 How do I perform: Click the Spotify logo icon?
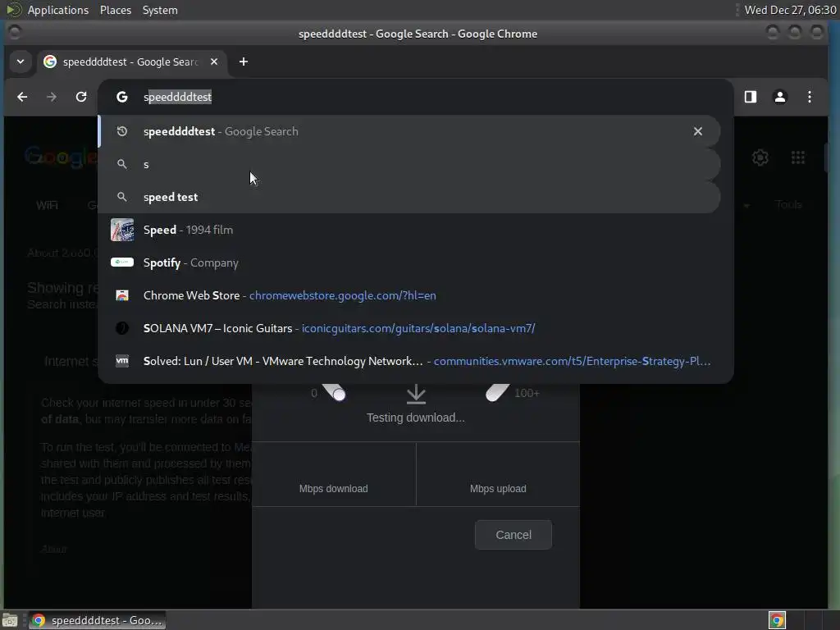(122, 262)
